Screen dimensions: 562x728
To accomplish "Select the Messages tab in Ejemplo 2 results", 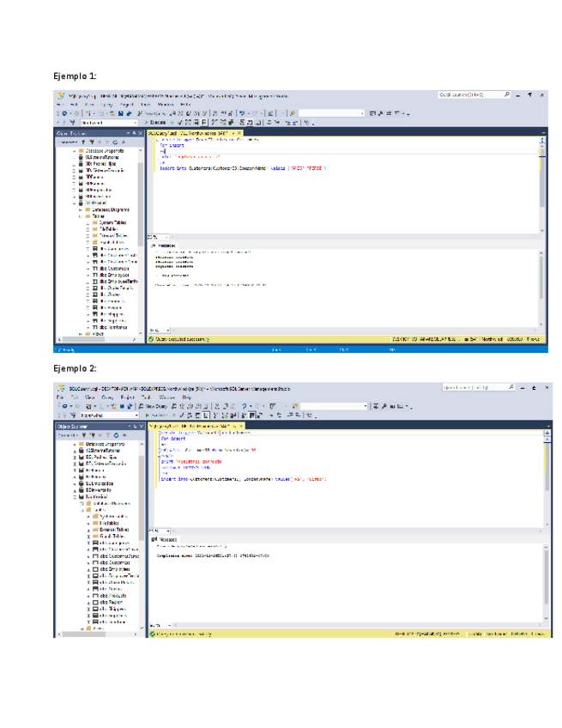I will [165, 540].
